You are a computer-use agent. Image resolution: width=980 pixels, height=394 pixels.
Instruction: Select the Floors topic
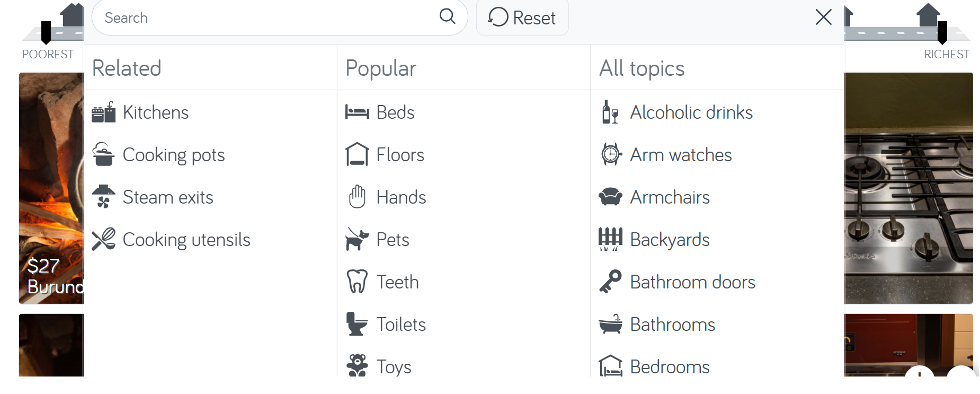(400, 155)
